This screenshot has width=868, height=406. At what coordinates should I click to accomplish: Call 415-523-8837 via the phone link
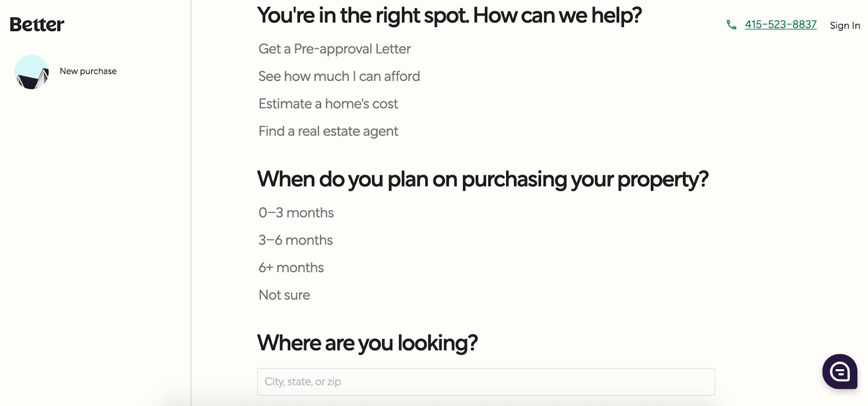tap(781, 24)
